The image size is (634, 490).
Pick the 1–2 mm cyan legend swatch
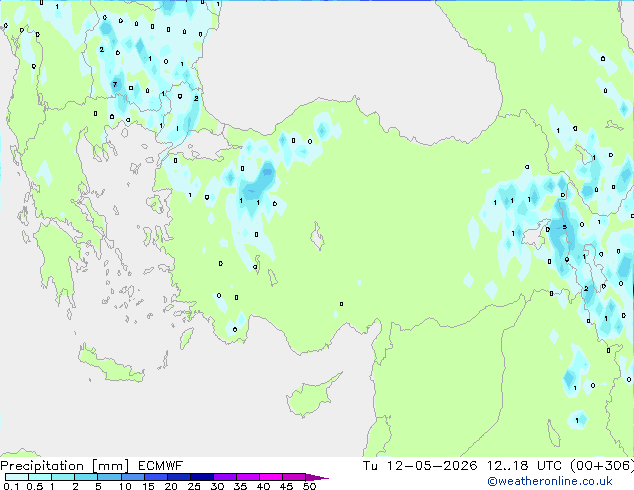point(63,477)
